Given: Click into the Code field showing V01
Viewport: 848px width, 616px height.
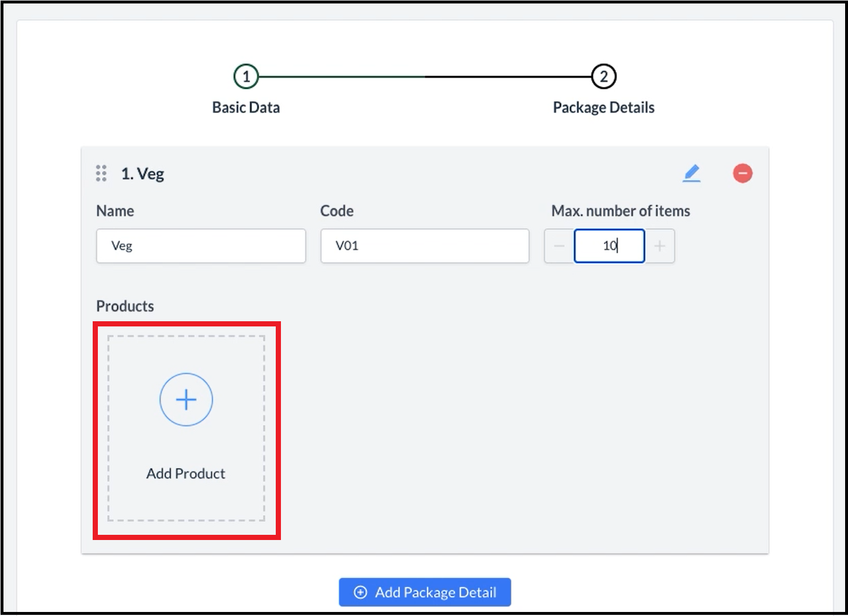Looking at the screenshot, I should tap(425, 246).
